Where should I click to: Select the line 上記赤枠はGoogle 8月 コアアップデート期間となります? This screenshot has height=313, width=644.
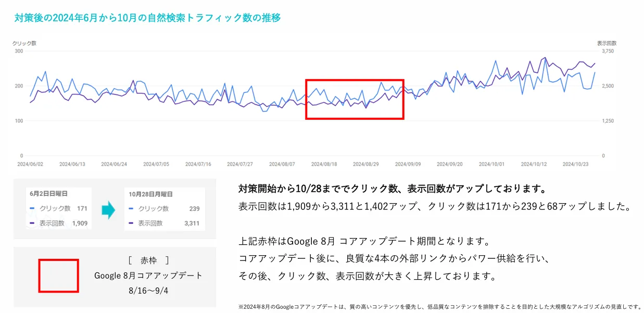pos(364,242)
